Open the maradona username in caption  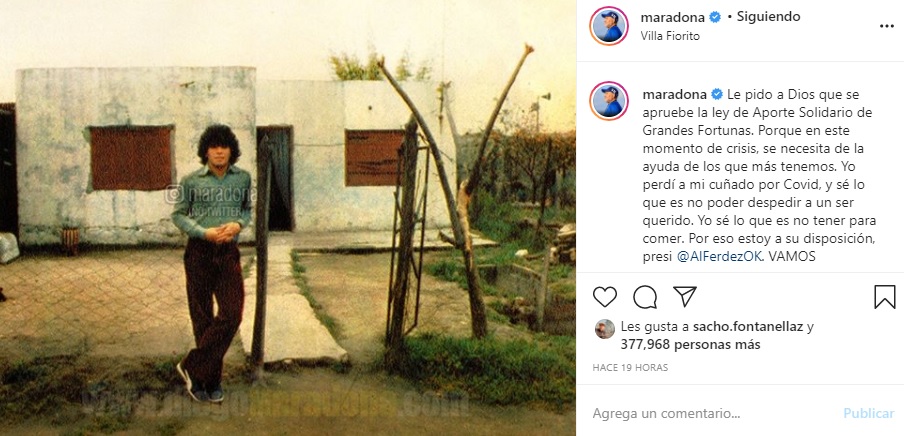pyautogui.click(x=675, y=94)
